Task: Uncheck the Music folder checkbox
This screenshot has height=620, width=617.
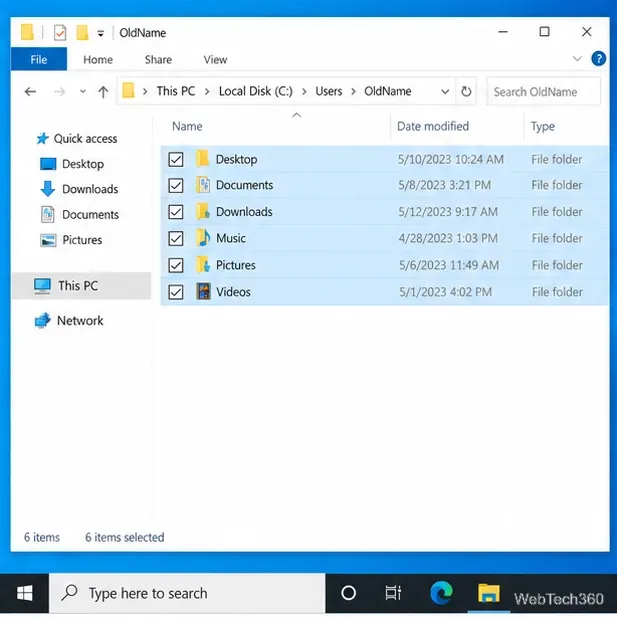Action: pyautogui.click(x=176, y=238)
